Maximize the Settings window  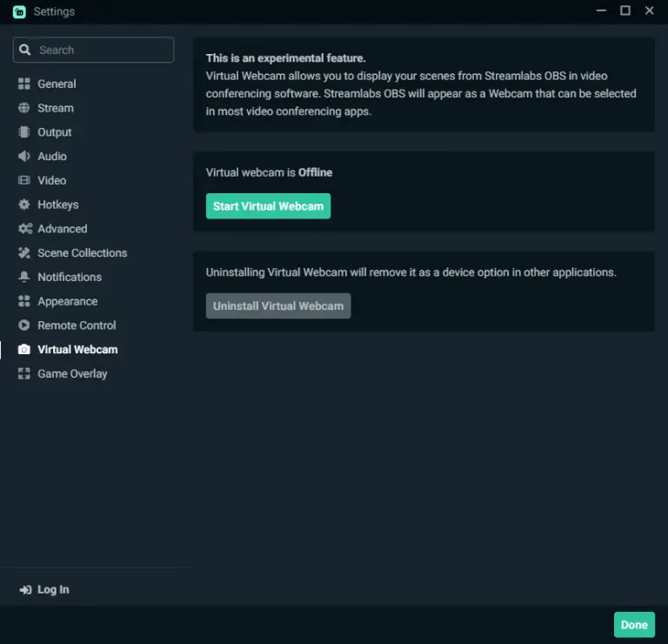pyautogui.click(x=625, y=10)
